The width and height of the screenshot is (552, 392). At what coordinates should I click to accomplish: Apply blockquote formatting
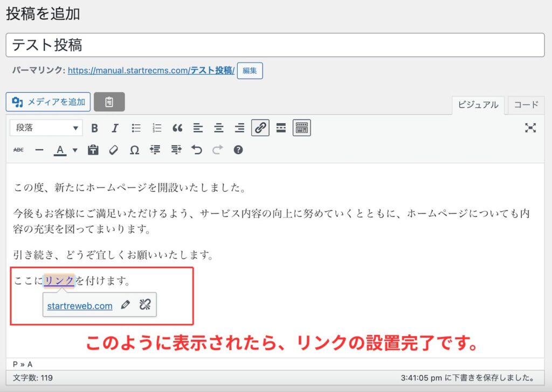coord(177,128)
